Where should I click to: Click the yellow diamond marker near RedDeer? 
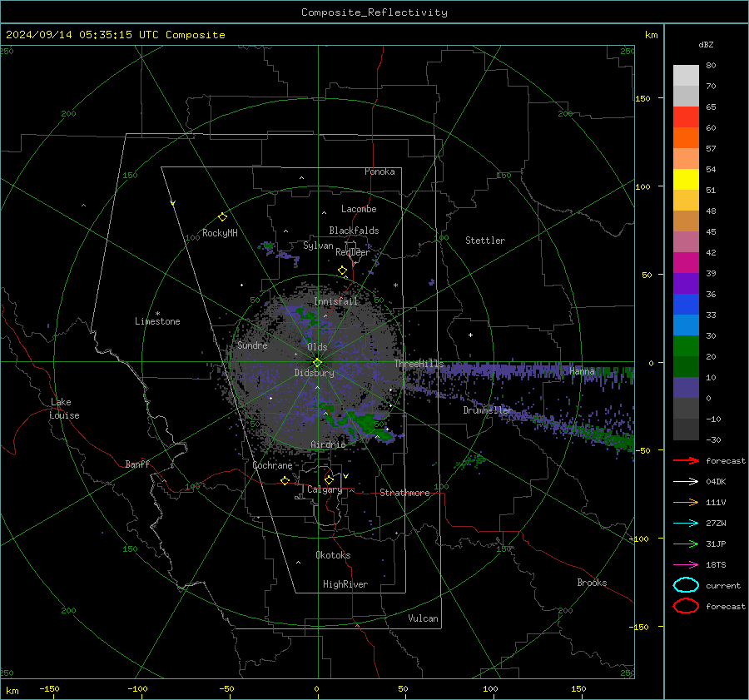(x=342, y=271)
